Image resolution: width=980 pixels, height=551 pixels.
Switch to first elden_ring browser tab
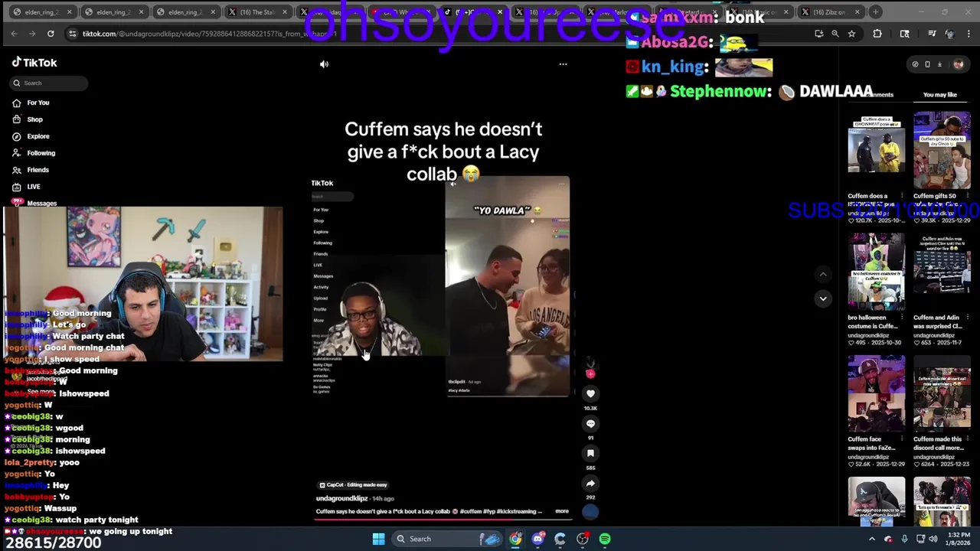tap(42, 12)
